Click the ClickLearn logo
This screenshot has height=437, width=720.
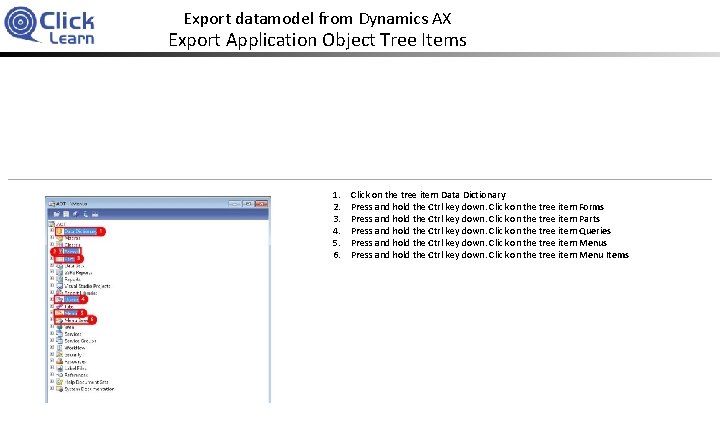pyautogui.click(x=49, y=25)
